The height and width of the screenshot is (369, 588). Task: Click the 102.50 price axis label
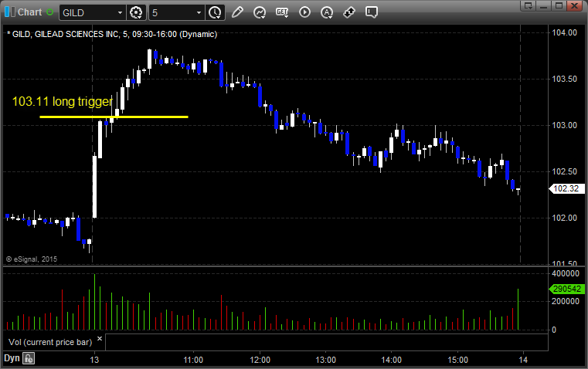pos(564,171)
